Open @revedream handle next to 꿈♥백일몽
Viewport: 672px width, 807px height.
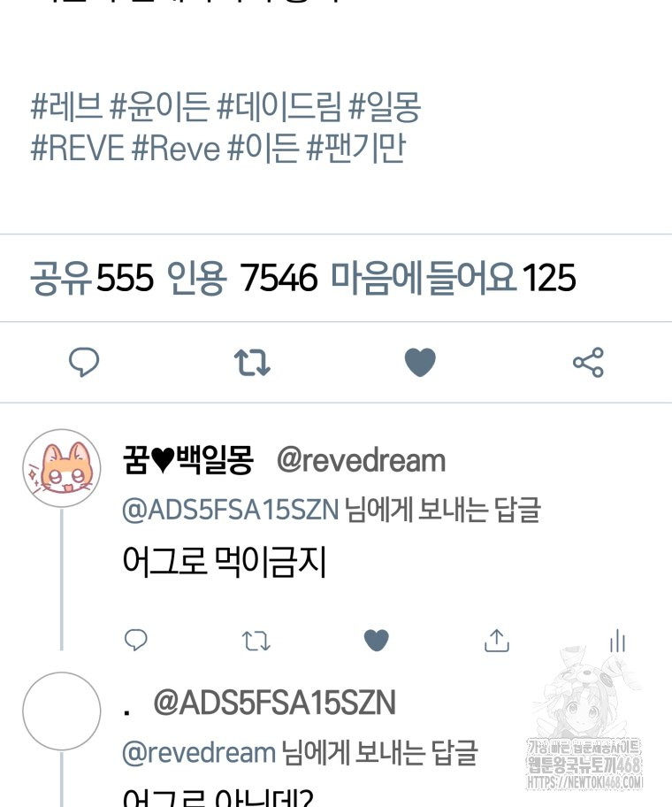point(361,461)
